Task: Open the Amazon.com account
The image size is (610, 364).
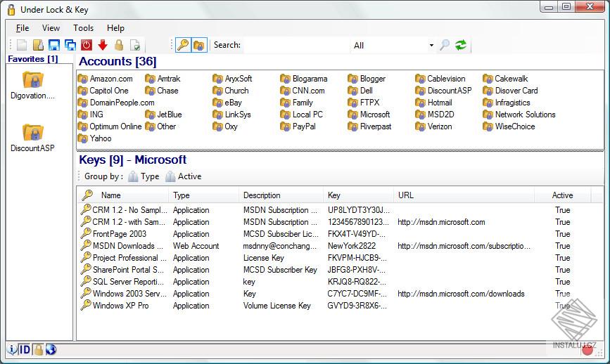Action: coord(105,79)
